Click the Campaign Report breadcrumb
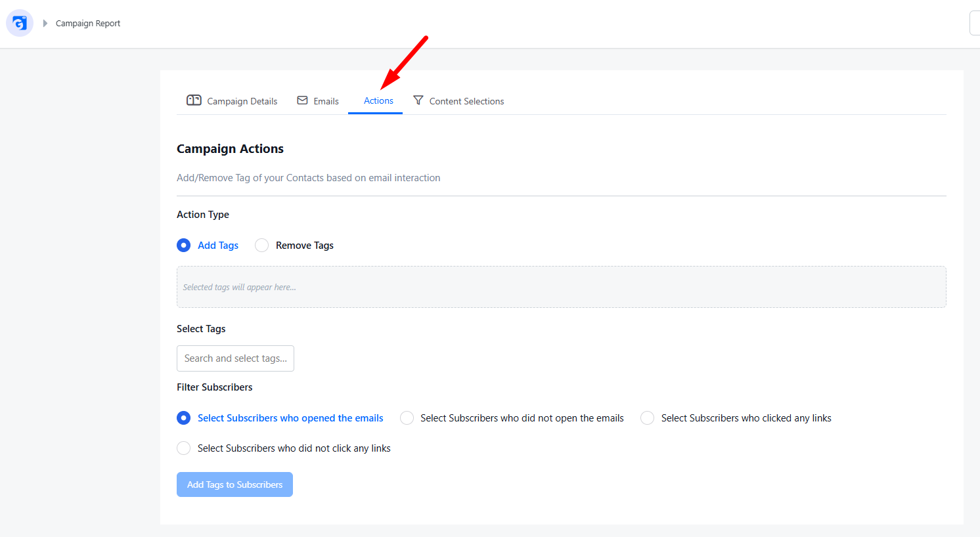980x537 pixels. tap(88, 24)
